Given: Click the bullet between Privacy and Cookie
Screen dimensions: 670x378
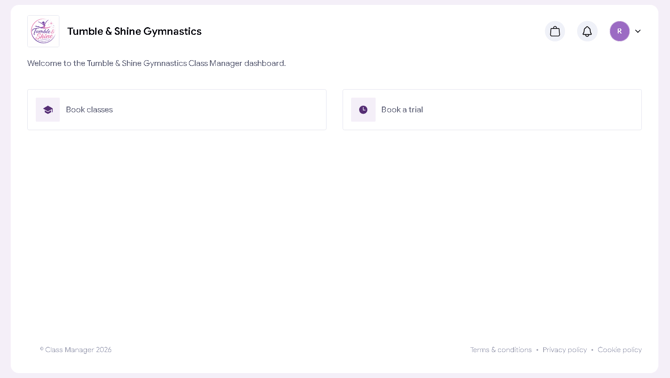Looking at the screenshot, I should tap(592, 350).
